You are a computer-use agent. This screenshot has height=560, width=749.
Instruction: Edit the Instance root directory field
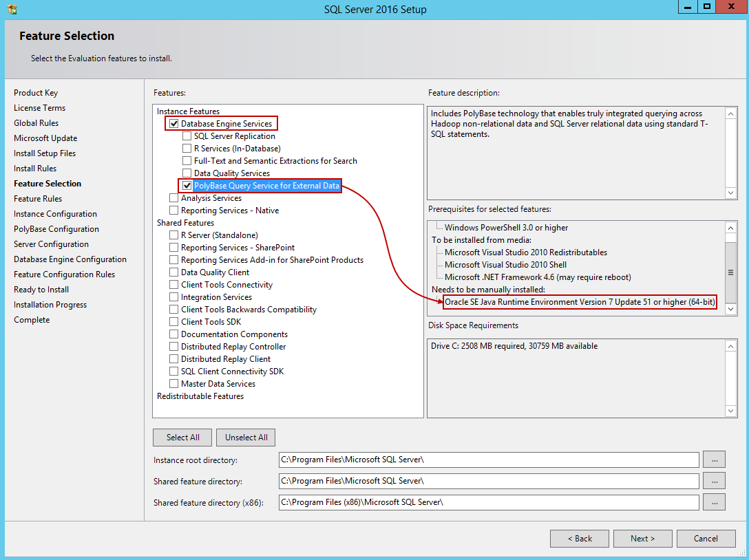point(489,460)
